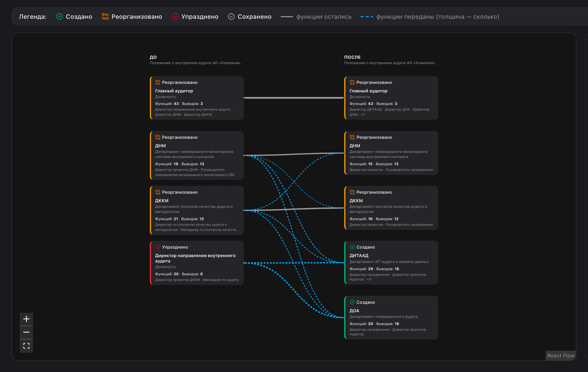This screenshot has width=588, height=372.
Task: Click the green Создано icon in the legend
Action: [59, 17]
